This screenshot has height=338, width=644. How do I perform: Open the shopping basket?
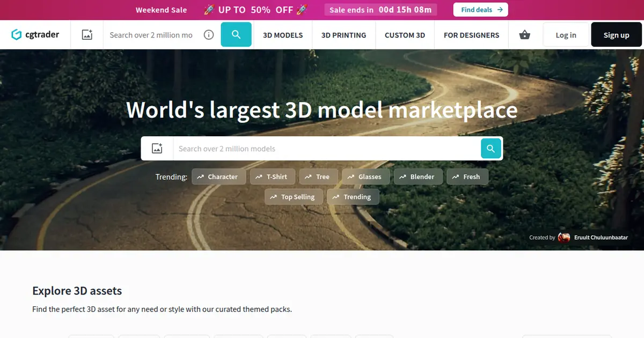pyautogui.click(x=524, y=35)
